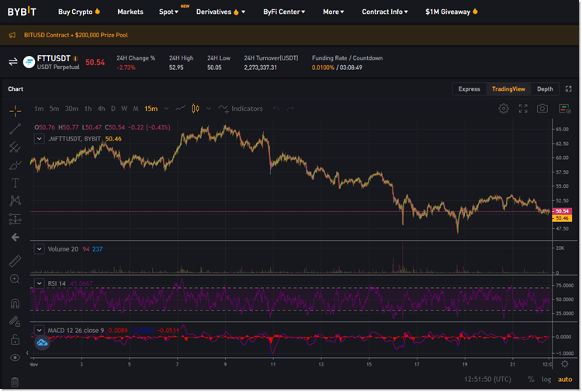Open the time axis settings gear
This screenshot has width=582, height=392.
click(x=565, y=364)
